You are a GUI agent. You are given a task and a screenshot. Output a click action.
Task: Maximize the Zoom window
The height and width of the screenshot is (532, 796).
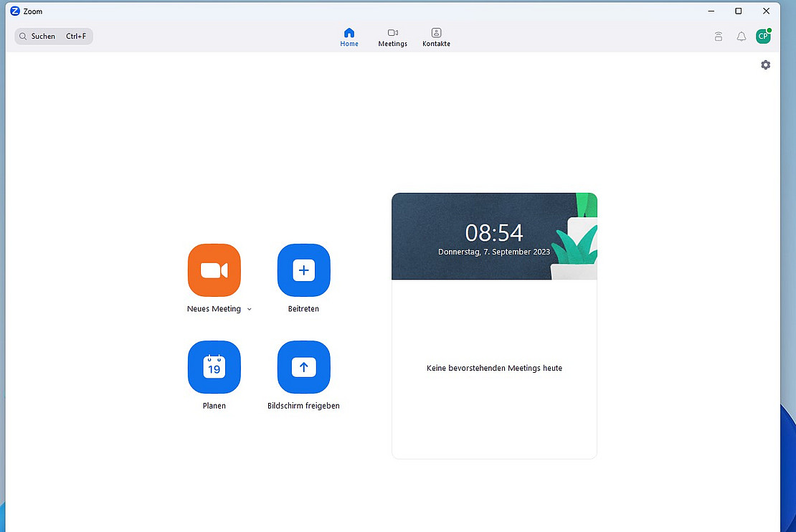click(x=738, y=11)
